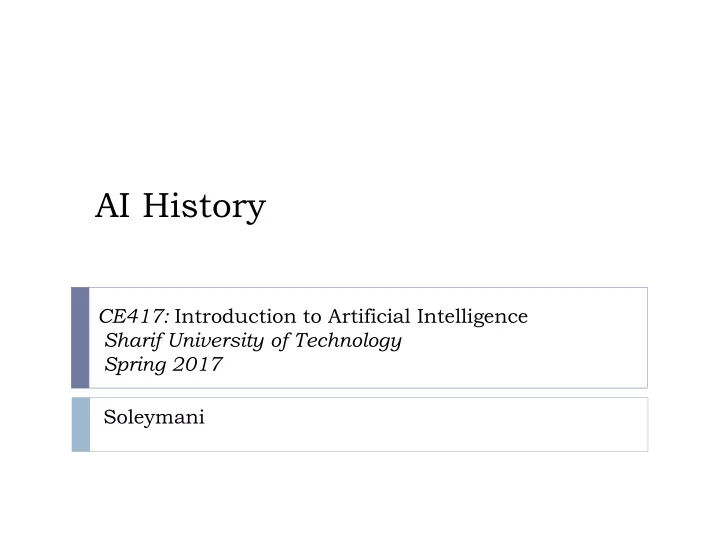The image size is (720, 540).
Task: Click the letter "S" starting "Soleymani"
Action: pos(109,417)
